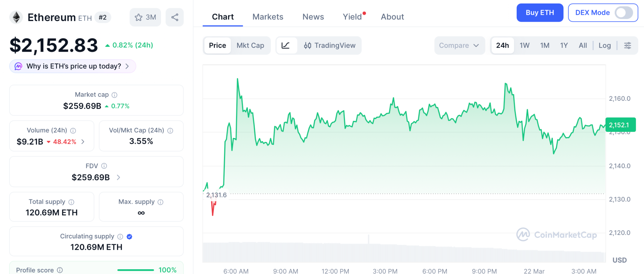Expand Volume (24h) details chevron
The height and width of the screenshot is (274, 644).
pyautogui.click(x=83, y=142)
